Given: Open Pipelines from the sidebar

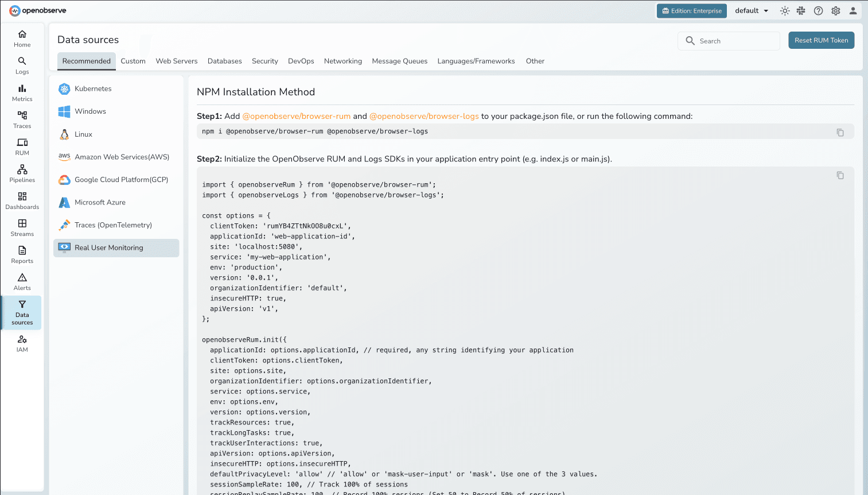Looking at the screenshot, I should [x=22, y=172].
